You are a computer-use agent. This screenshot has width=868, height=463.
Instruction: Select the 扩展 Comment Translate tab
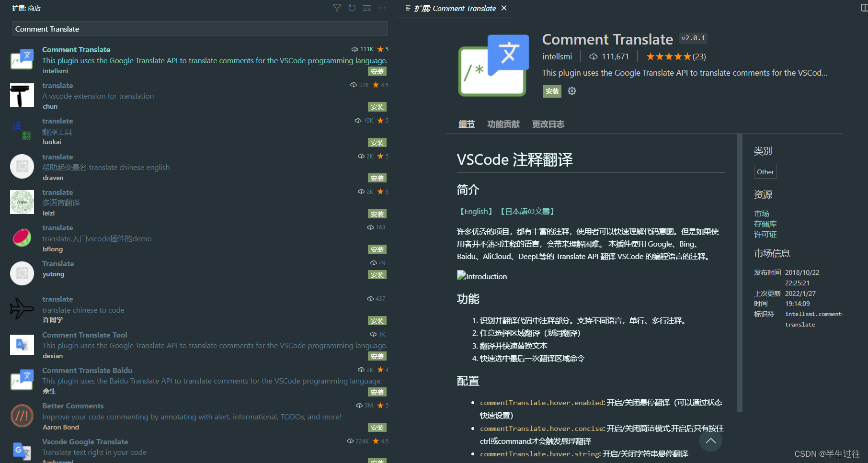455,8
